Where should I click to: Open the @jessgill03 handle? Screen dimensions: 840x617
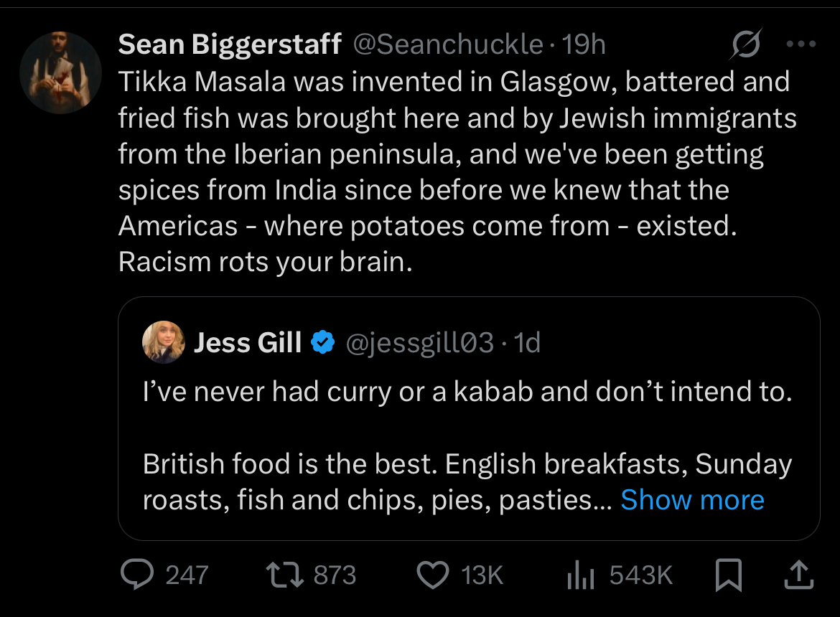(420, 343)
